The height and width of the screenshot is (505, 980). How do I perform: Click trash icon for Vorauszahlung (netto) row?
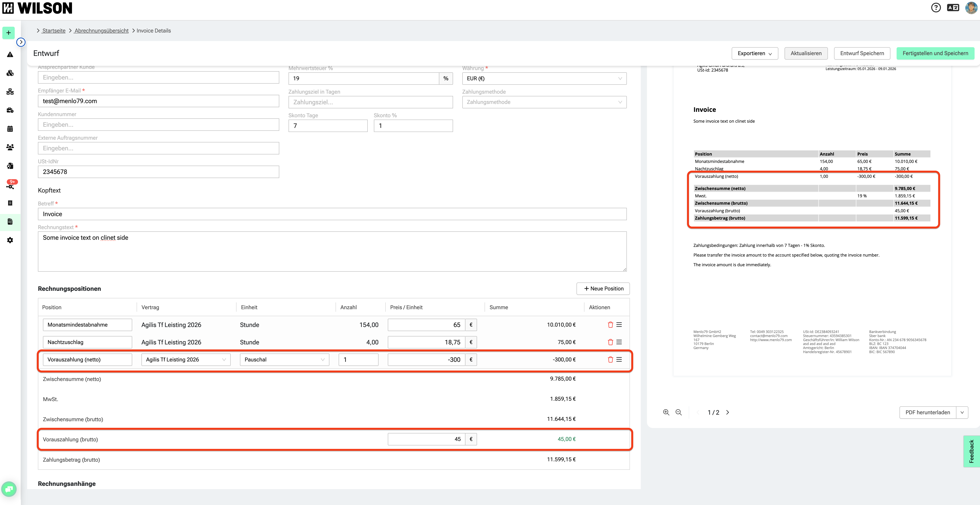tap(610, 359)
